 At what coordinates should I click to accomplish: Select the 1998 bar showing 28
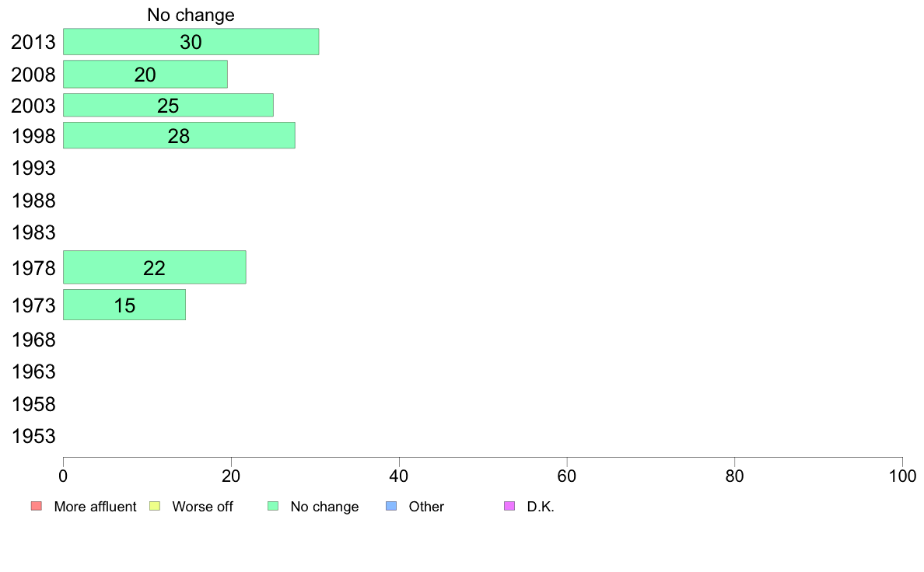[x=179, y=135]
